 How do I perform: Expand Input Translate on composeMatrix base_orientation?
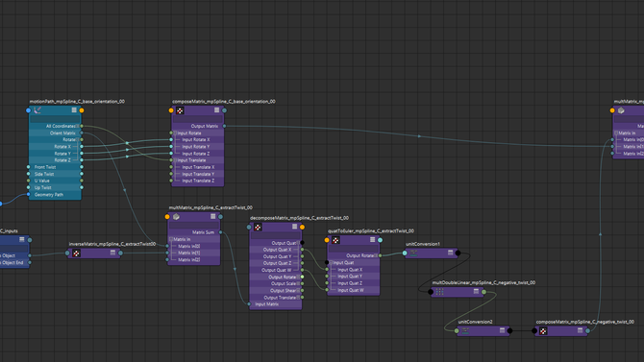(175, 160)
